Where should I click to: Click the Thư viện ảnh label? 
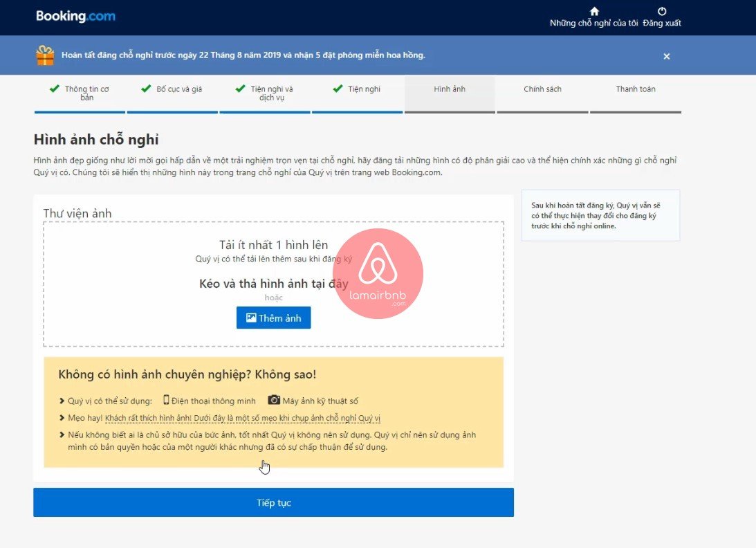point(77,213)
